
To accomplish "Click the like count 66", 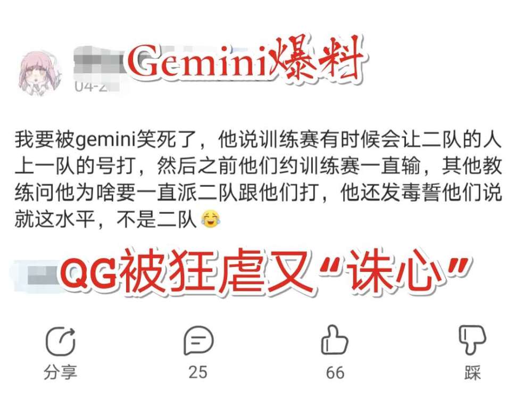I will tap(335, 372).
